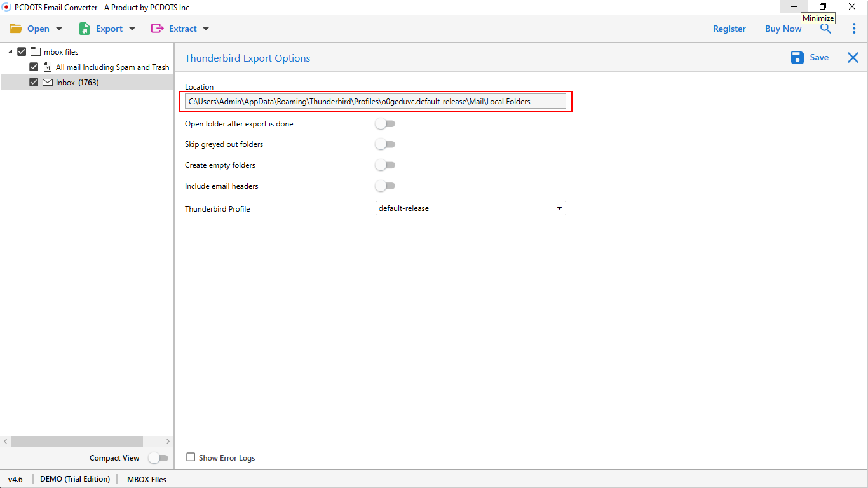868x488 pixels.
Task: Close the Thunderbird Export Options panel
Action: [x=853, y=58]
